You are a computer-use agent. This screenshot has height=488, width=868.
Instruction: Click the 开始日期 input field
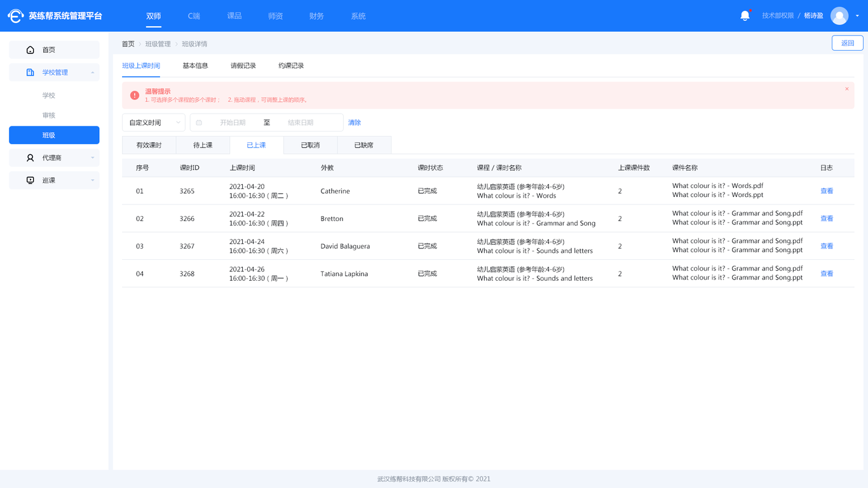point(233,123)
